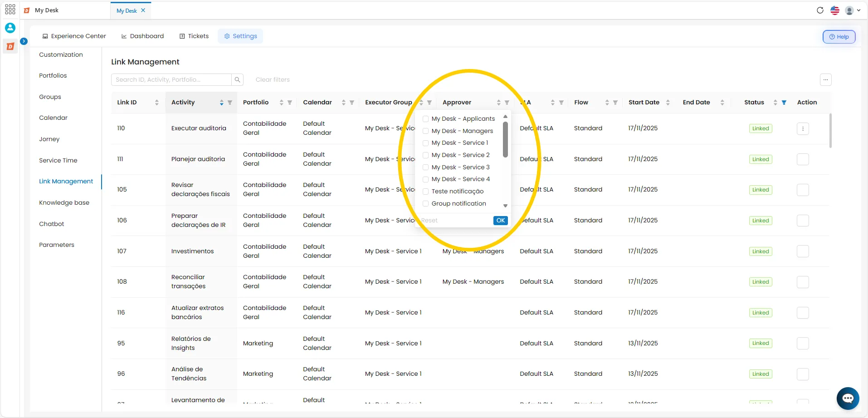This screenshot has height=418, width=868.
Task: Open the more options ellipsis above the table
Action: 825,79
